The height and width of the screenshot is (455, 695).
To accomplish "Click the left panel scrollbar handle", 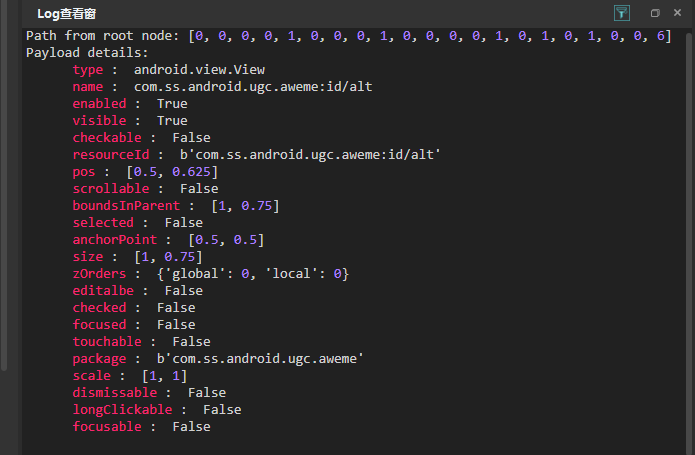I will (x=4, y=185).
